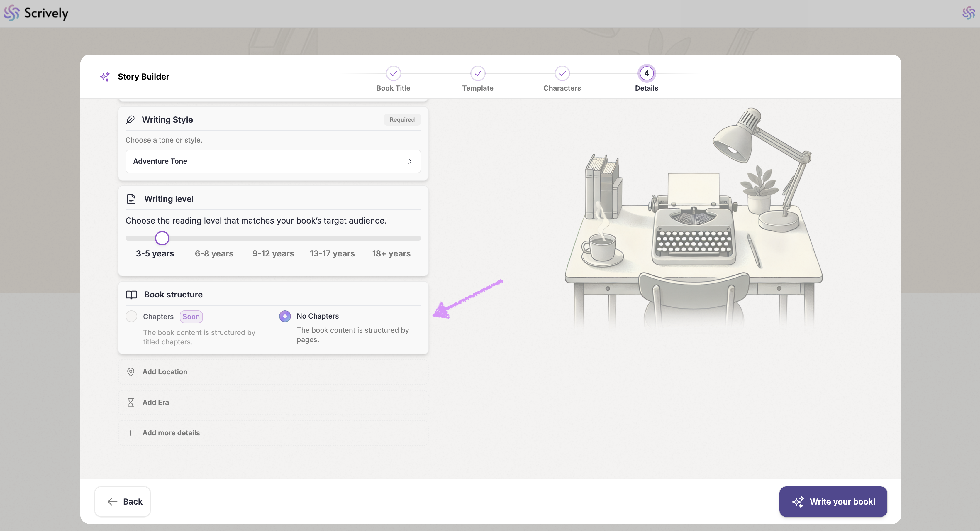Select the No Chapters radio option
Image resolution: width=980 pixels, height=531 pixels.
(x=285, y=316)
